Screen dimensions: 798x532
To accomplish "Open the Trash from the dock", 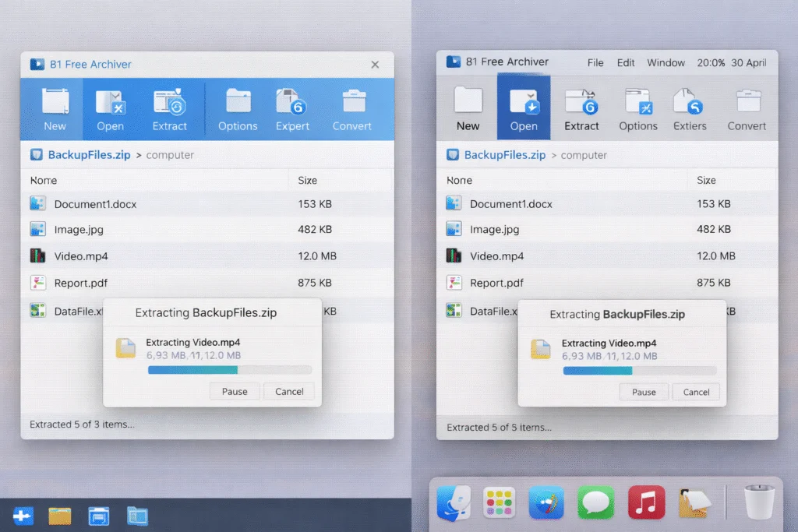I will point(760,502).
